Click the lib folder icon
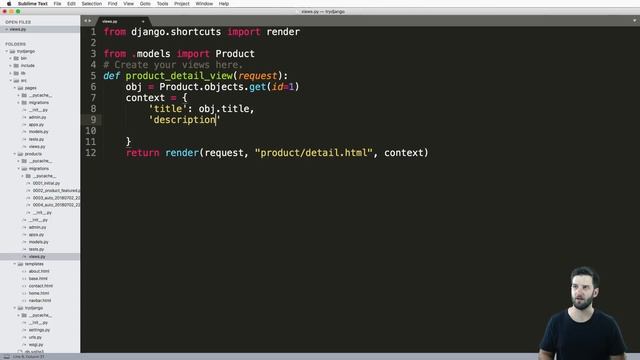Image resolution: width=640 pixels, height=360 pixels. [16, 73]
